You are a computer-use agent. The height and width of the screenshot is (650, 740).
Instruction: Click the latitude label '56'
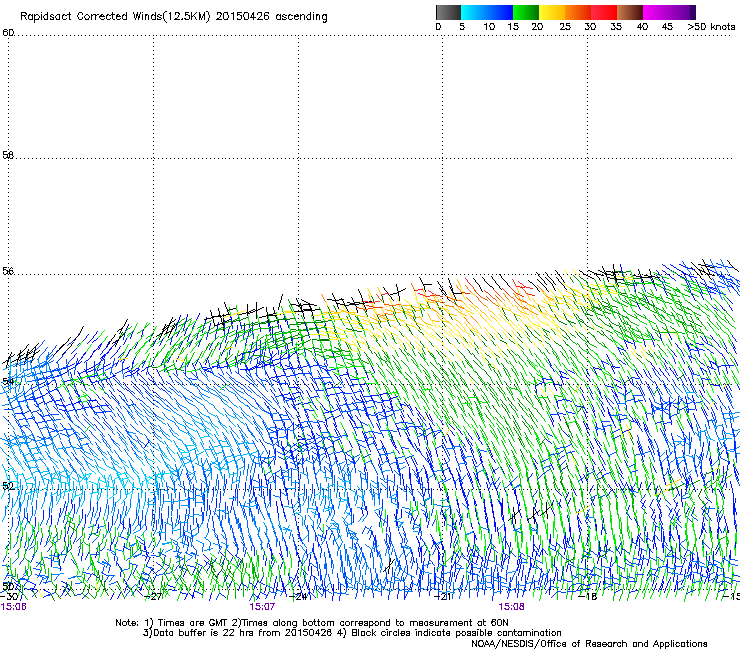coord(8,271)
